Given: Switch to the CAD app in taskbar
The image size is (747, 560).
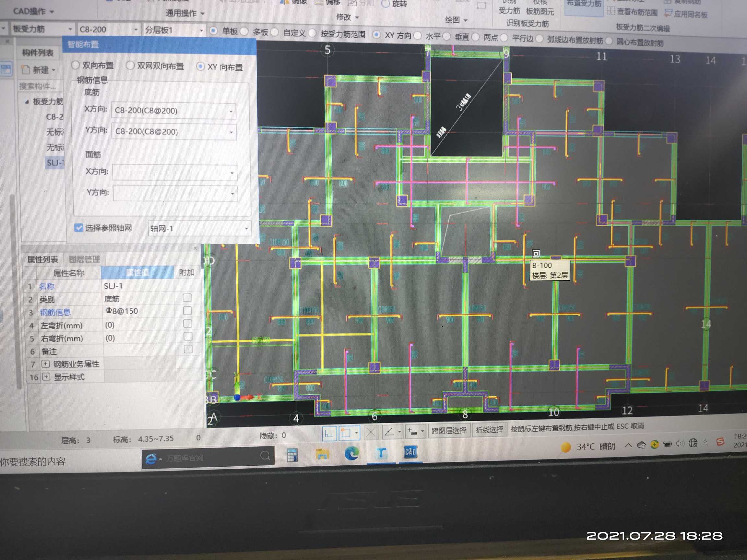Looking at the screenshot, I should (x=410, y=452).
